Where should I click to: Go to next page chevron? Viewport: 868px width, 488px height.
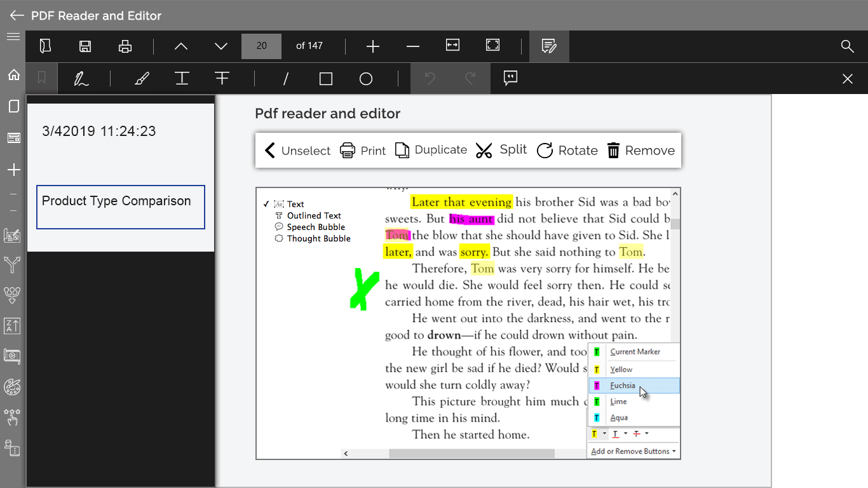(221, 46)
